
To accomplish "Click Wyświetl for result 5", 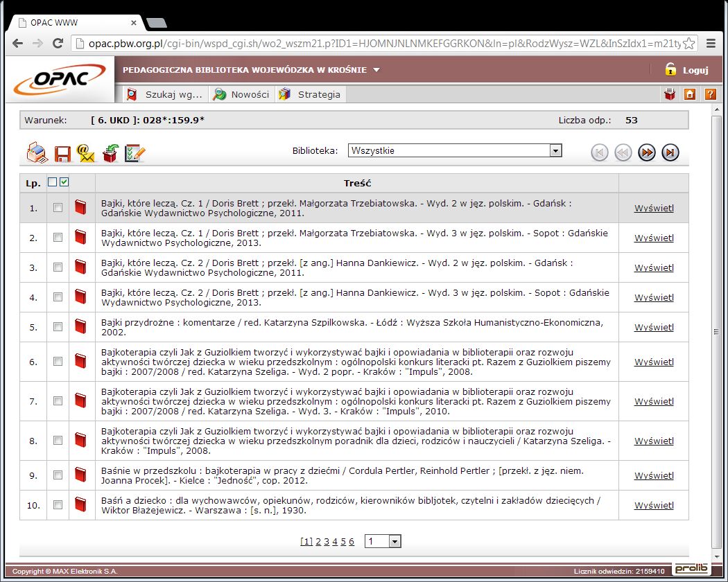I will pos(654,327).
